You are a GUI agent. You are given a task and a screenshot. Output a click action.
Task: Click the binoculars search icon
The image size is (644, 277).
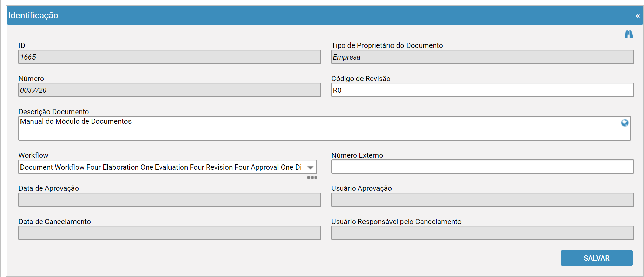pos(629,34)
